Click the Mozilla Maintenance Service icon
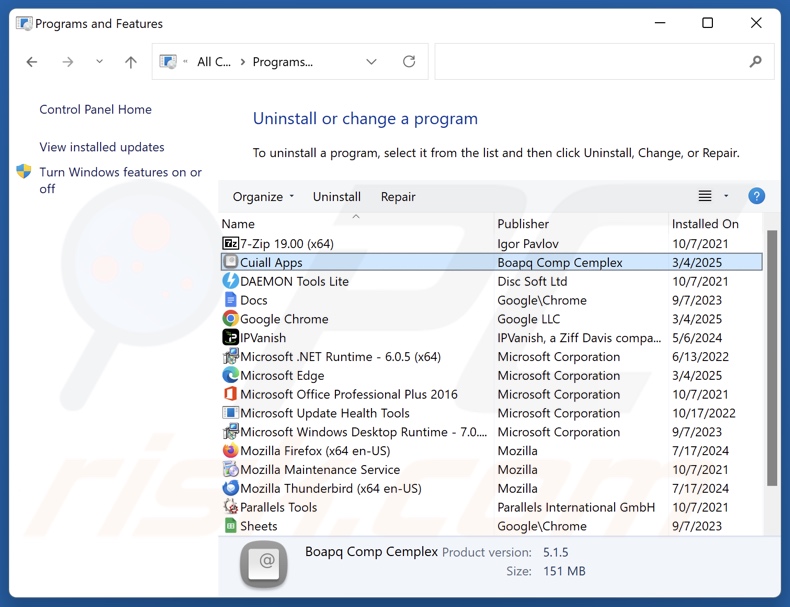Viewport: 790px width, 607px height. coord(230,469)
